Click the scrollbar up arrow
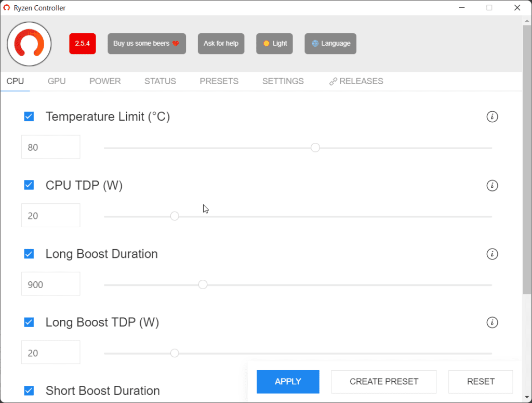 527,20
